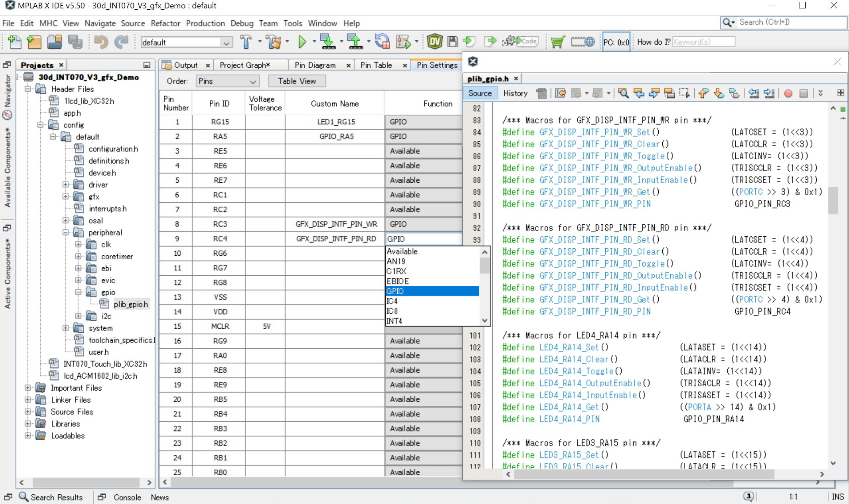
Task: Click the Debug Project icon
Action: (403, 42)
